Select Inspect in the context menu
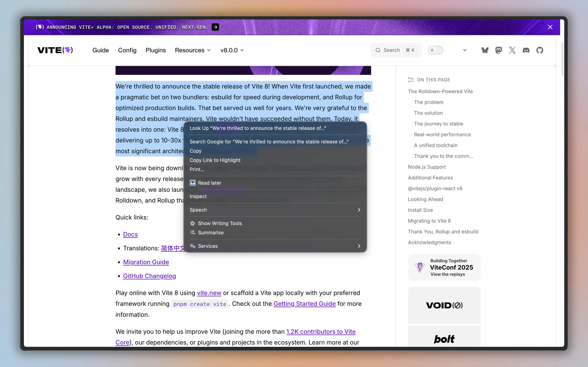Viewport: 588px width, 367px height. coord(275,196)
